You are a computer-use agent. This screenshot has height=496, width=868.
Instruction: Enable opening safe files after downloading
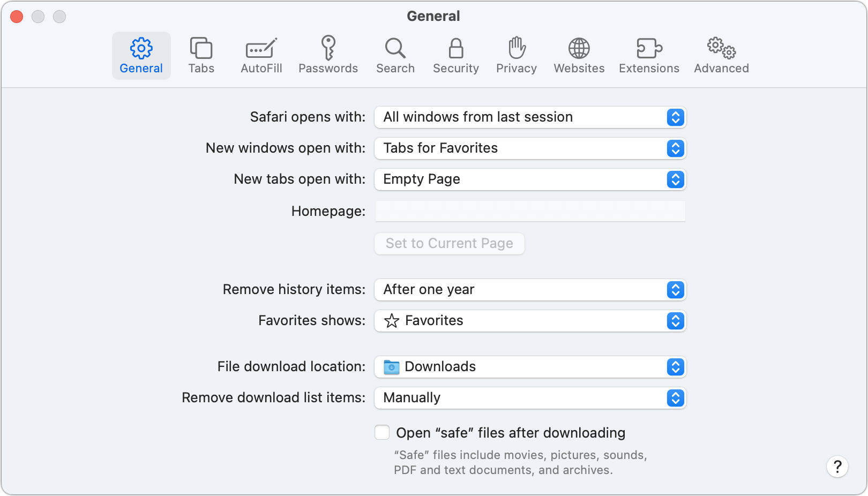[x=381, y=432]
